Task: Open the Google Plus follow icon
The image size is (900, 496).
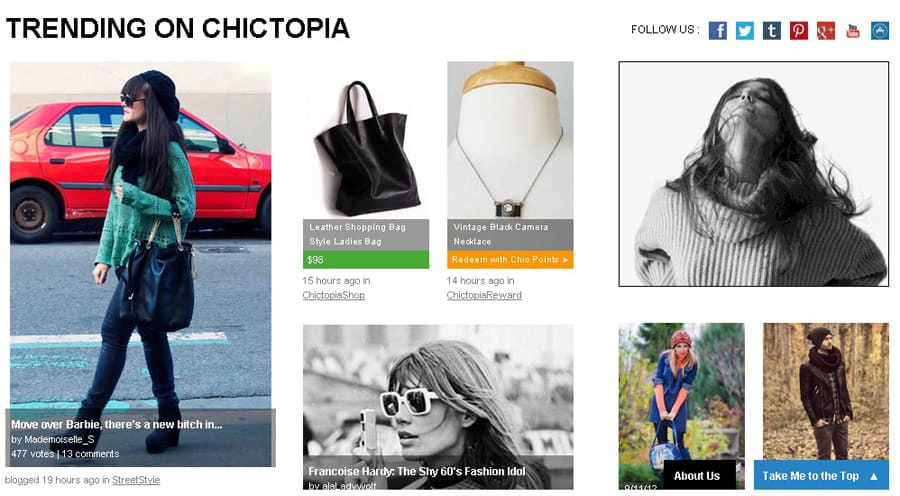Action: (825, 30)
